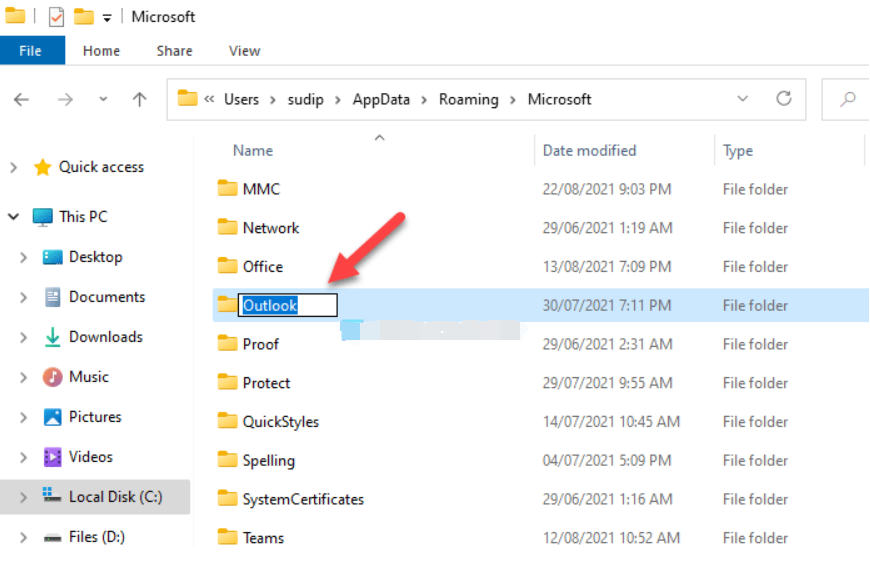Screen dimensions: 870x566
Task: Refresh the current folder view
Action: tap(783, 99)
